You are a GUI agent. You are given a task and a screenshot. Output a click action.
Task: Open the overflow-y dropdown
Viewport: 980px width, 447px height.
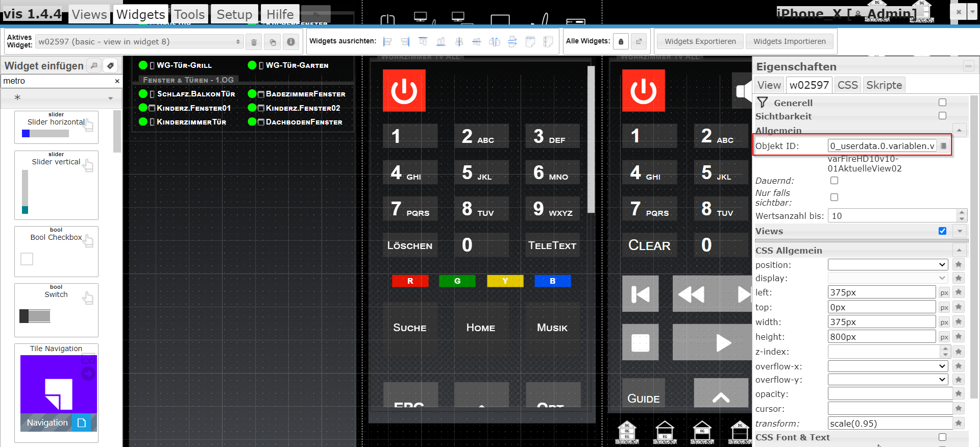[x=888, y=379]
